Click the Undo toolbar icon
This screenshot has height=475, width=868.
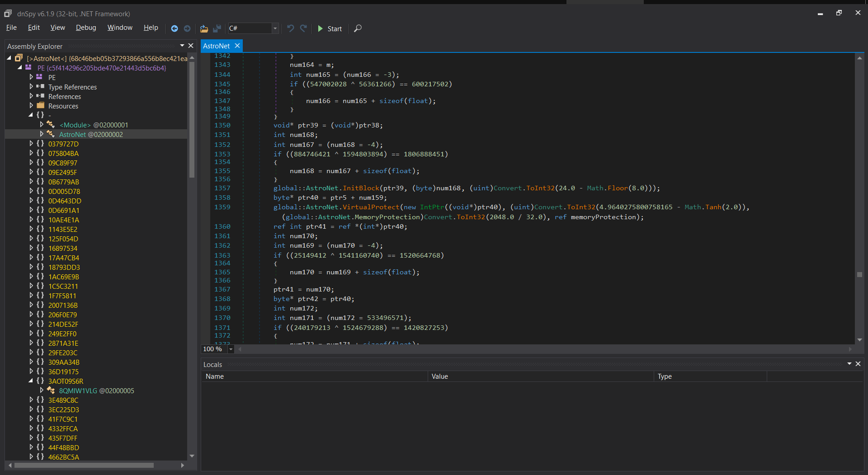point(291,28)
